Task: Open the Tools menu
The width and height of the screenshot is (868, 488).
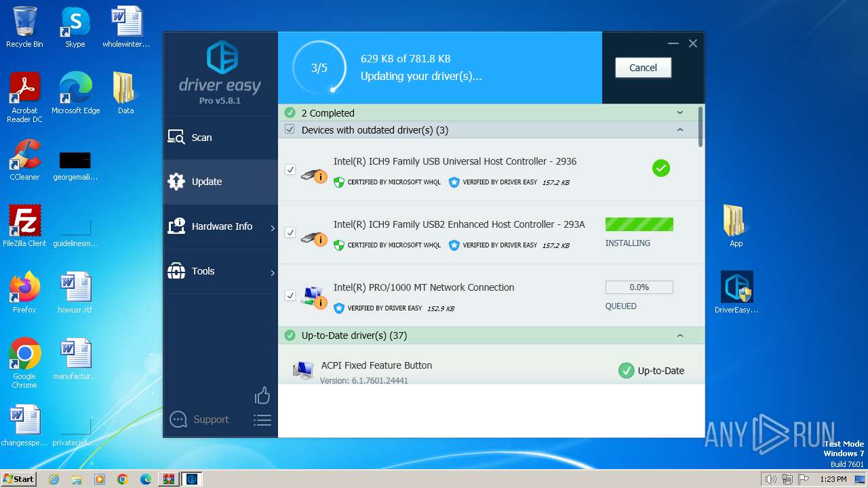Action: tap(220, 271)
